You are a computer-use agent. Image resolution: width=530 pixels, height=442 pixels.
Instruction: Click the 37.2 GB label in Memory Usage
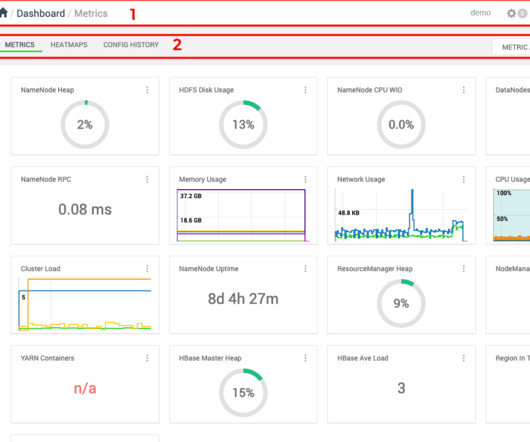point(191,196)
